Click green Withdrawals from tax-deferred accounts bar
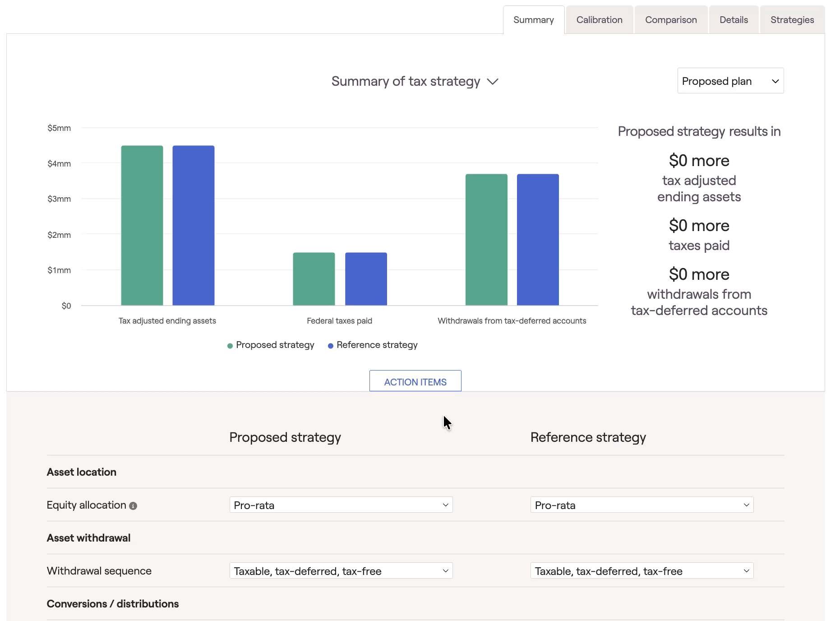This screenshot has width=840, height=621. [486, 240]
